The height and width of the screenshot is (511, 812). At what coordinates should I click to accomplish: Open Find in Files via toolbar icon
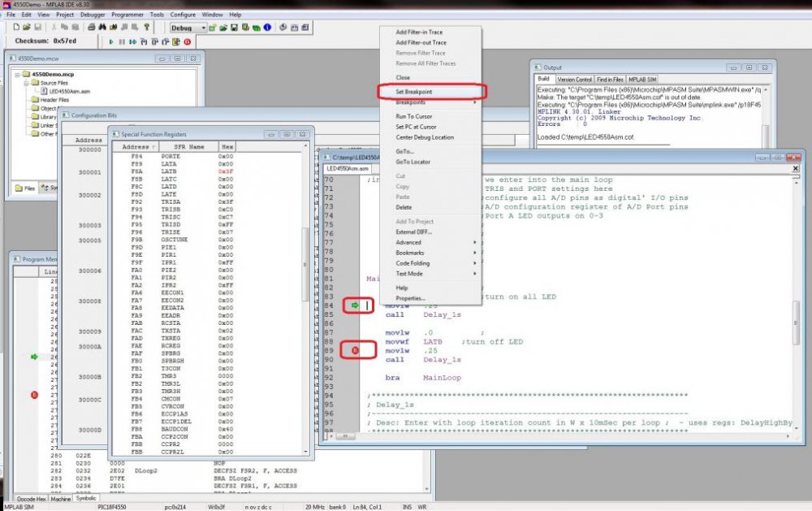point(114,28)
